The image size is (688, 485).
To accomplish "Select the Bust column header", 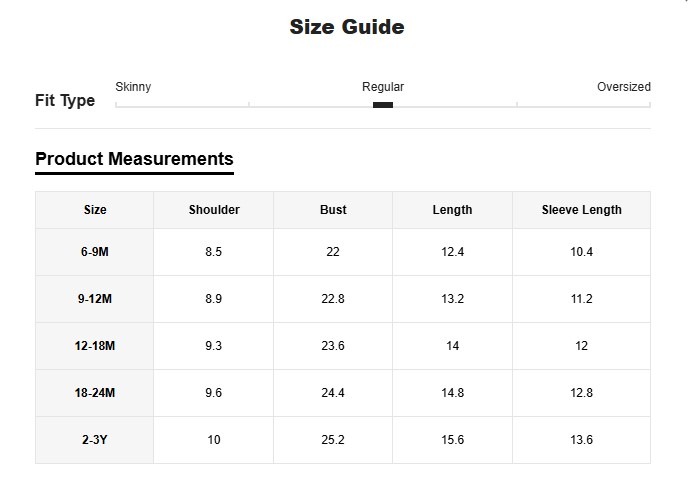I will tap(333, 210).
